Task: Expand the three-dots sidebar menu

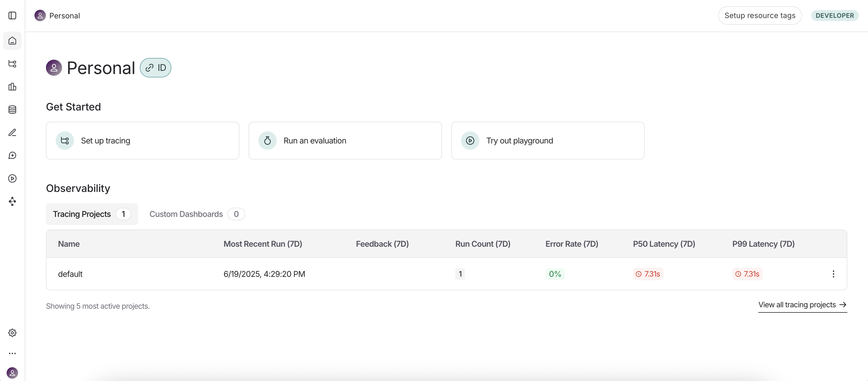Action: [12, 353]
